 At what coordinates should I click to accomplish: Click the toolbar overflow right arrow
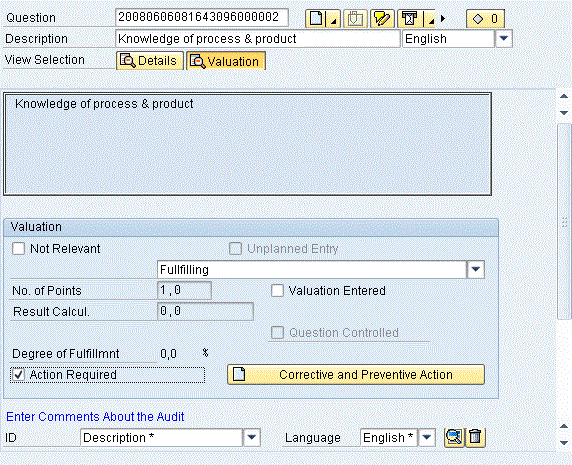coord(443,18)
